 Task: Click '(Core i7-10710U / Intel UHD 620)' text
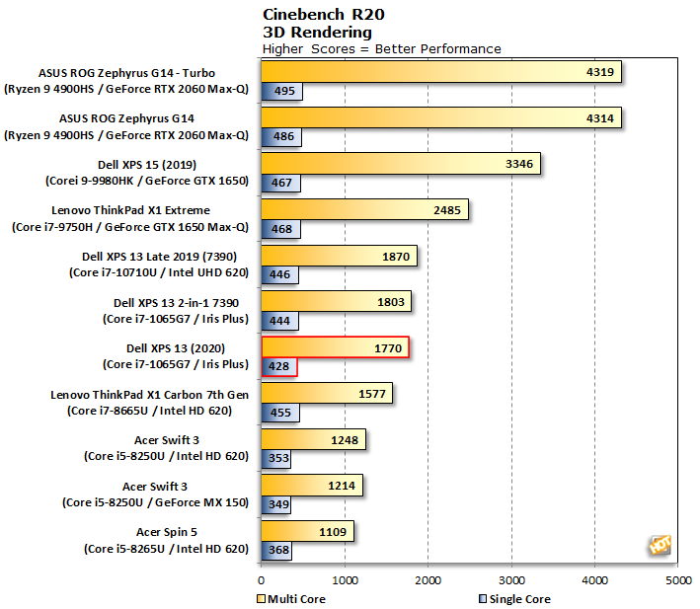click(x=159, y=273)
